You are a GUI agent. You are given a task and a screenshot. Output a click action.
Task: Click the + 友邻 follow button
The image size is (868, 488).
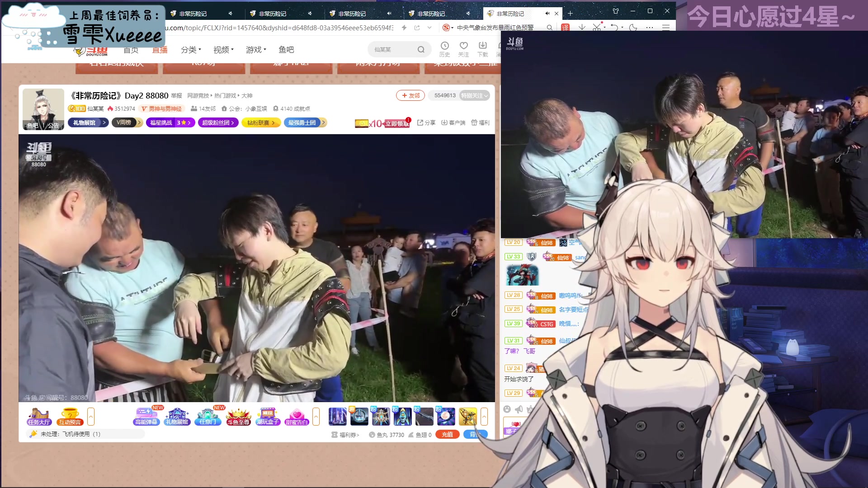pos(410,95)
